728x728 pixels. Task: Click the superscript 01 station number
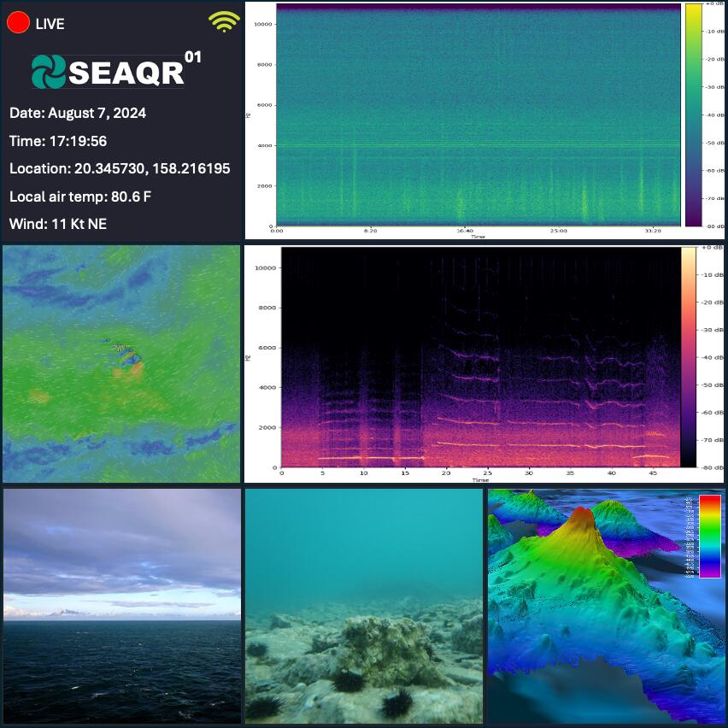193,57
